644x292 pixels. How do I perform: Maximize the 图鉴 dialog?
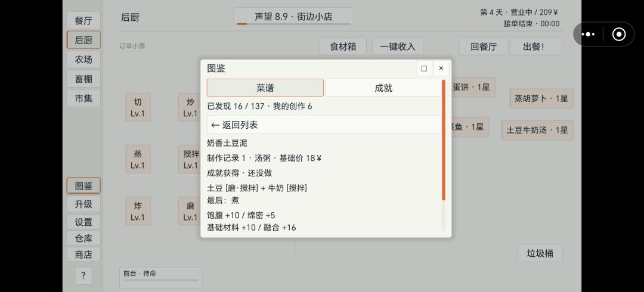pos(424,68)
